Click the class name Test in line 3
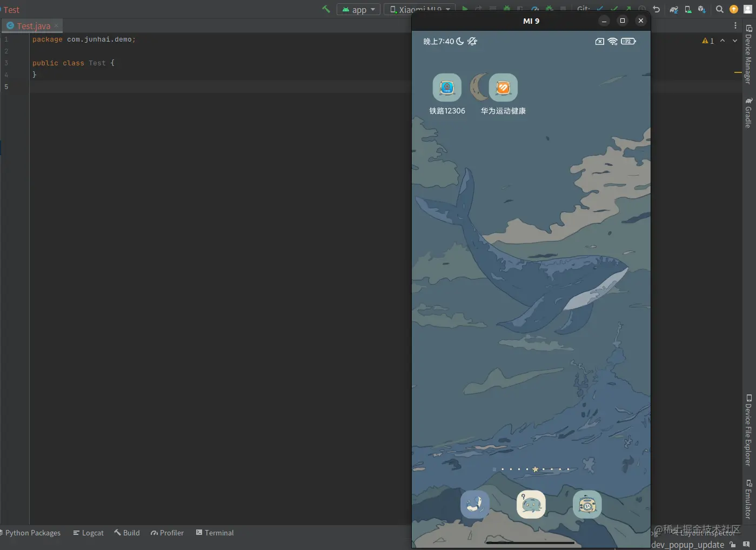Viewport: 756px width, 550px height. click(x=97, y=63)
